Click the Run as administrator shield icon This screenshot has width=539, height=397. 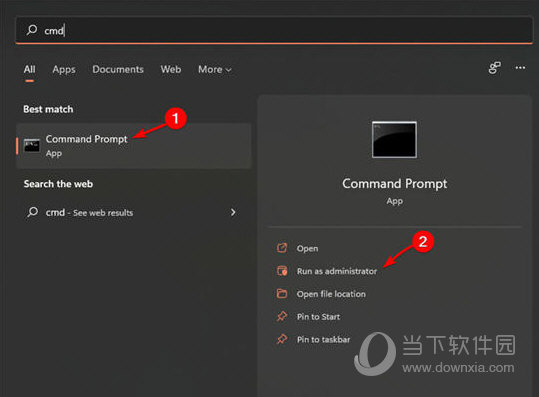pos(282,271)
